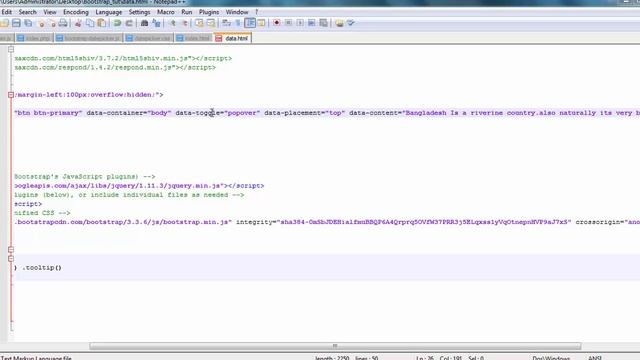
Task: Toggle word wrap toolbar button
Action: coord(226,23)
